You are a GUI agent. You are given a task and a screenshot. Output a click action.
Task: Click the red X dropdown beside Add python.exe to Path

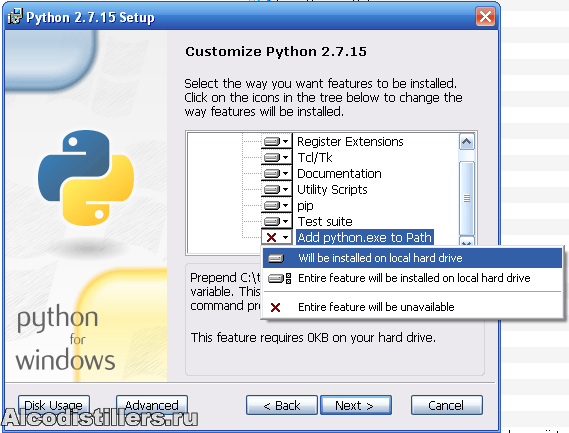(x=277, y=237)
